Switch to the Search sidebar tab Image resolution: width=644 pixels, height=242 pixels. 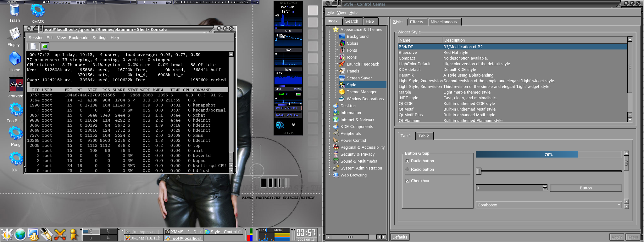pyautogui.click(x=352, y=21)
